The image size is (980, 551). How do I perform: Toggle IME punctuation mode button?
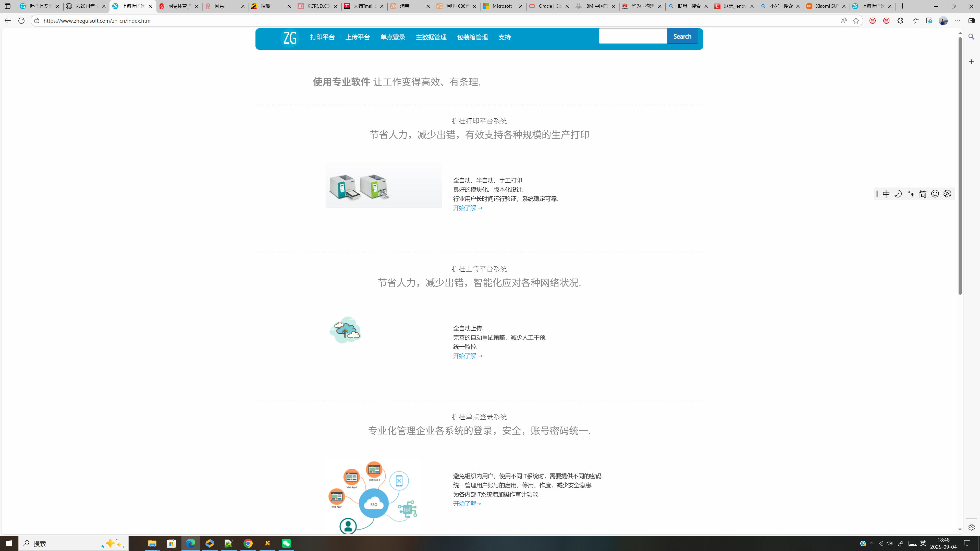pyautogui.click(x=910, y=194)
